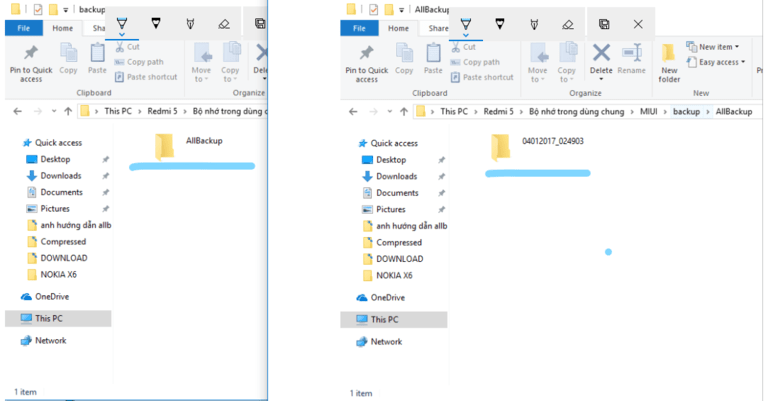
Task: Open Compressed folder in the right window's sidebar
Action: click(392, 242)
